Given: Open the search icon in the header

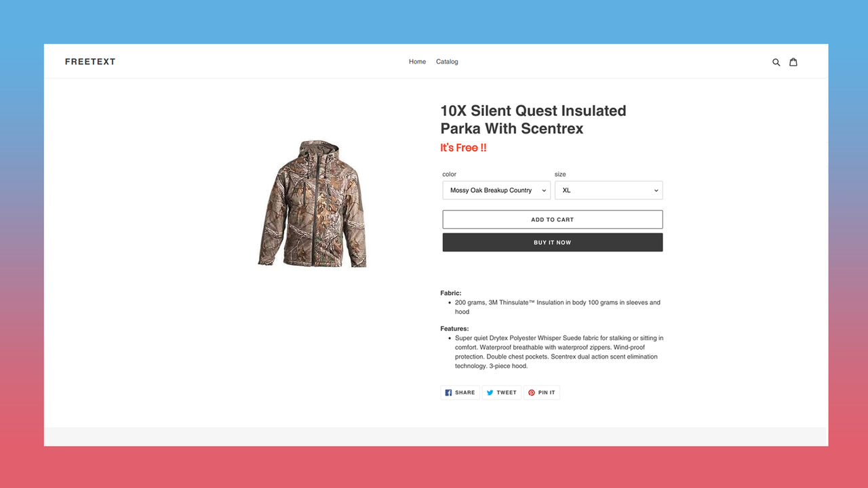Looking at the screenshot, I should (x=776, y=62).
